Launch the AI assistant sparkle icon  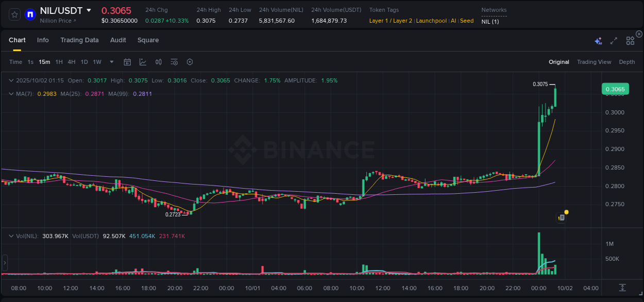coord(598,40)
